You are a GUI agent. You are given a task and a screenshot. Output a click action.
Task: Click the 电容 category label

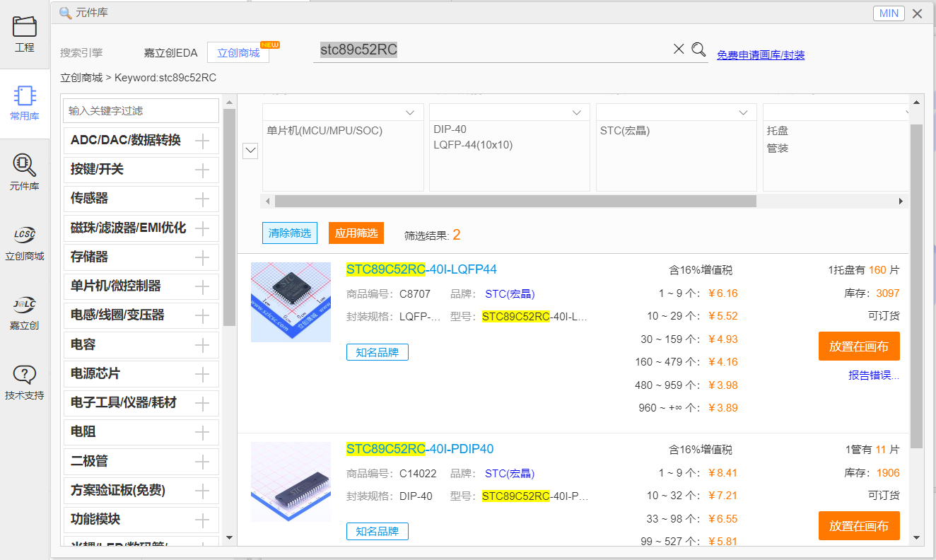pos(83,345)
